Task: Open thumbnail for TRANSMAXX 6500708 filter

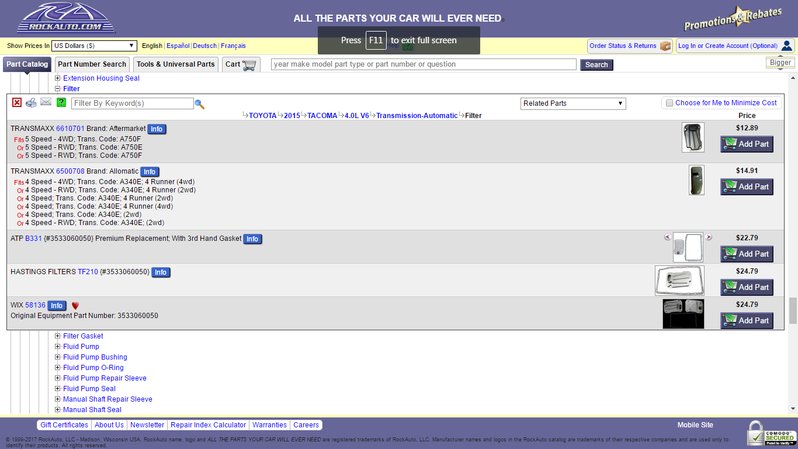Action: (x=696, y=180)
